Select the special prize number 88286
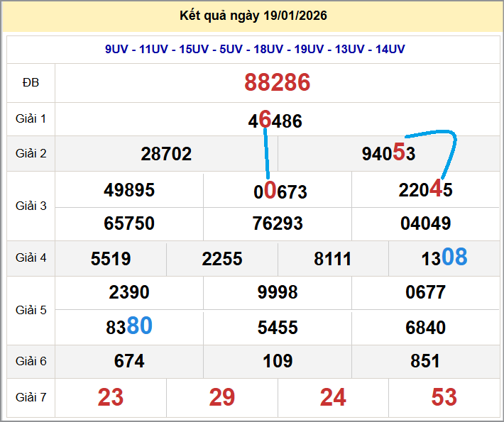504x422 pixels. (x=278, y=83)
